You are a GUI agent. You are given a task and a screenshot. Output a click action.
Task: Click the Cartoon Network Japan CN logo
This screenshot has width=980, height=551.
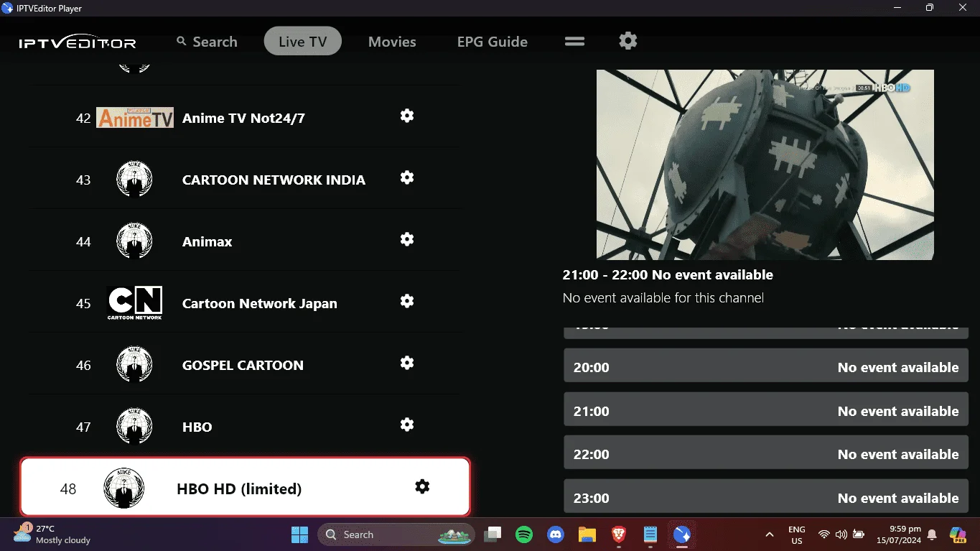coord(135,303)
